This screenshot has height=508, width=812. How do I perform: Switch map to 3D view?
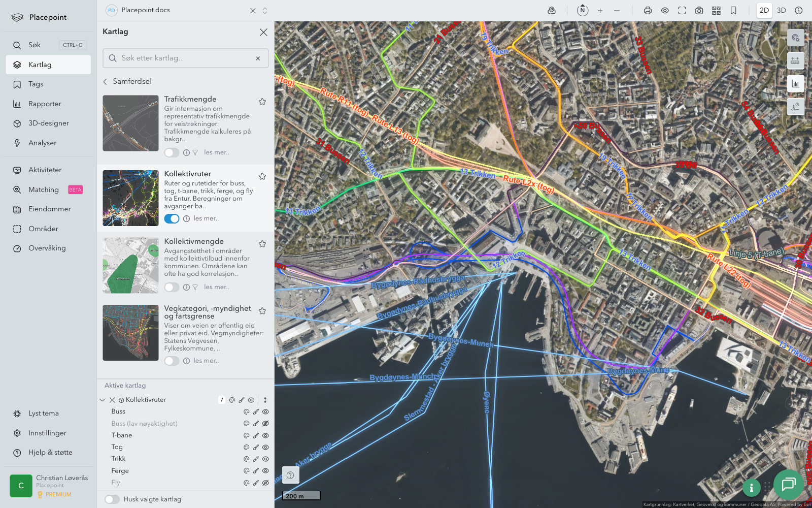tap(782, 11)
